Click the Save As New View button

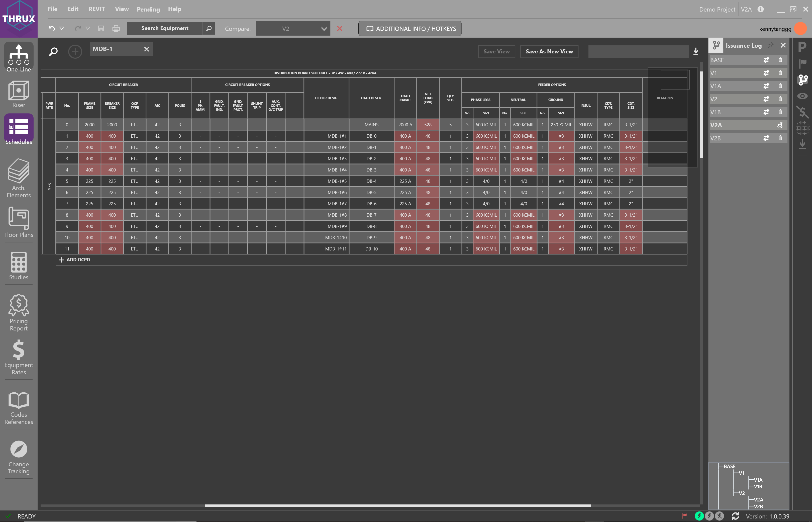(549, 51)
